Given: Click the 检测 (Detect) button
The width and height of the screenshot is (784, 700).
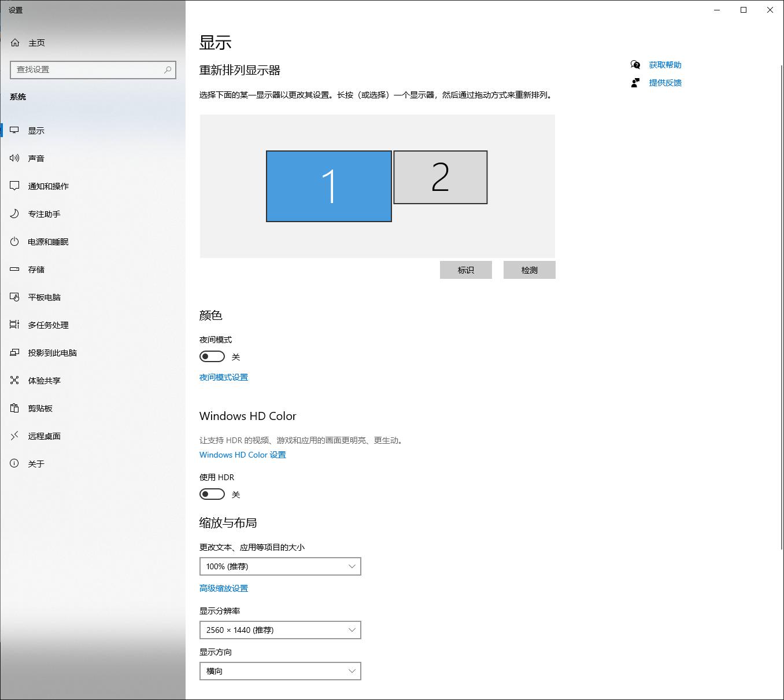Looking at the screenshot, I should (529, 270).
